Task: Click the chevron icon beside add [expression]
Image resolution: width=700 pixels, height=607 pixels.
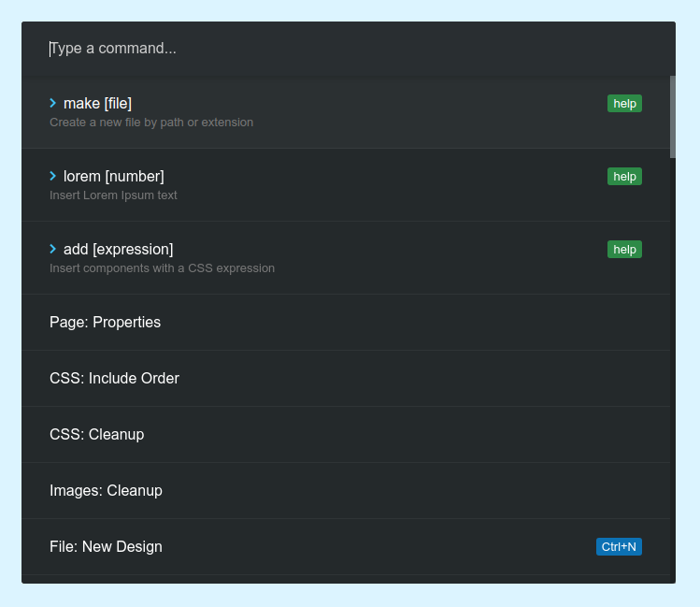Action: tap(53, 249)
